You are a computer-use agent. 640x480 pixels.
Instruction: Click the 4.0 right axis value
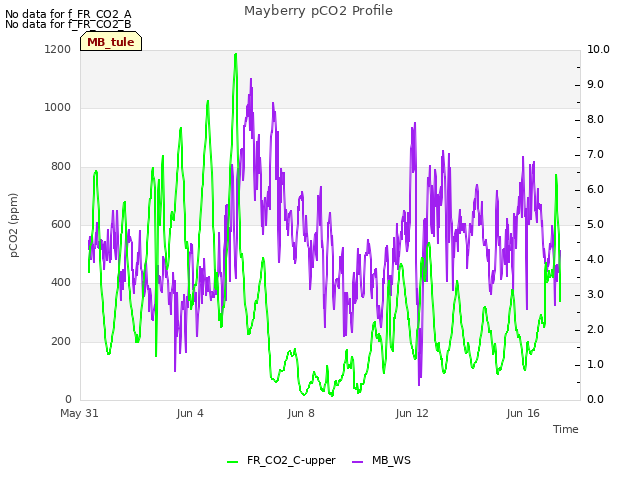[596, 260]
